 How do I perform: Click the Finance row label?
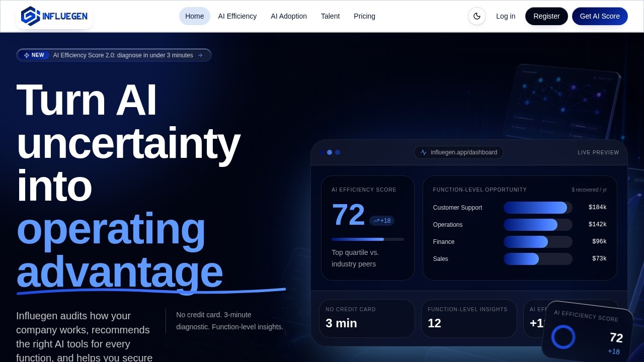[444, 242]
